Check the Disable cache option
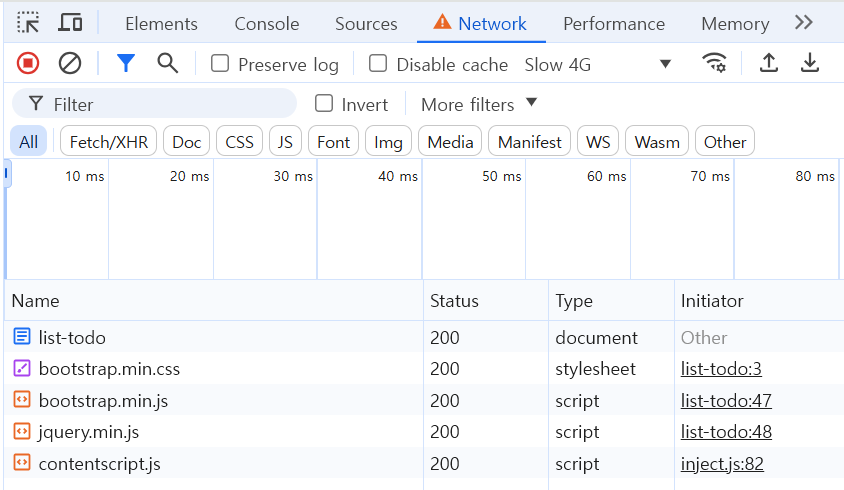 pos(378,64)
